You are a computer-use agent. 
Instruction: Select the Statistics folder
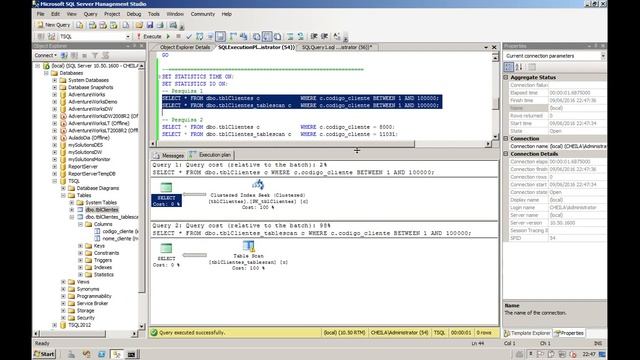point(104,275)
